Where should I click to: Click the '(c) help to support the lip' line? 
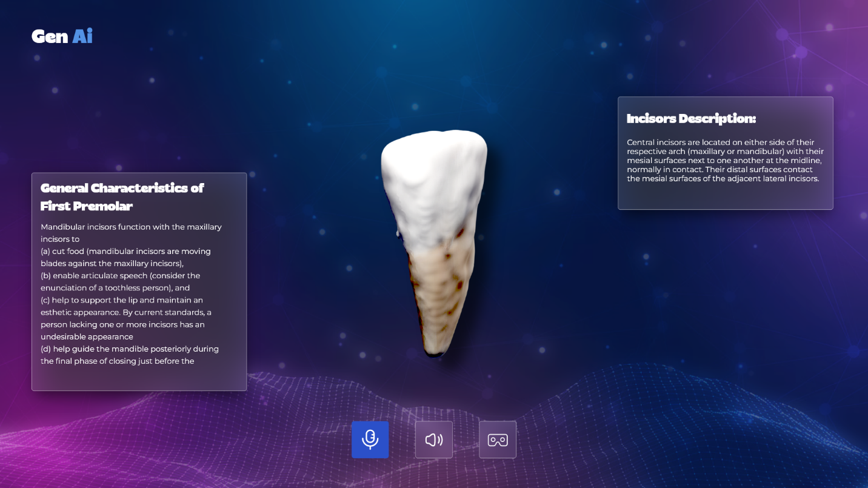tap(121, 300)
